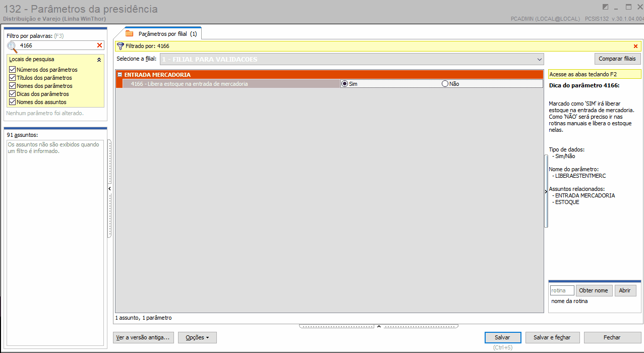Click the '1 assunto, 1 parâmetro' status text
The width and height of the screenshot is (644, 353).
[143, 318]
